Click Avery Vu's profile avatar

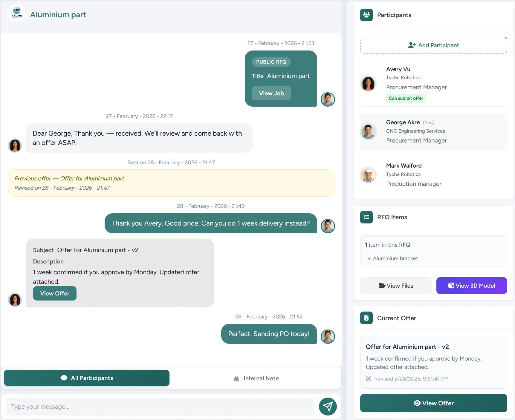369,84
